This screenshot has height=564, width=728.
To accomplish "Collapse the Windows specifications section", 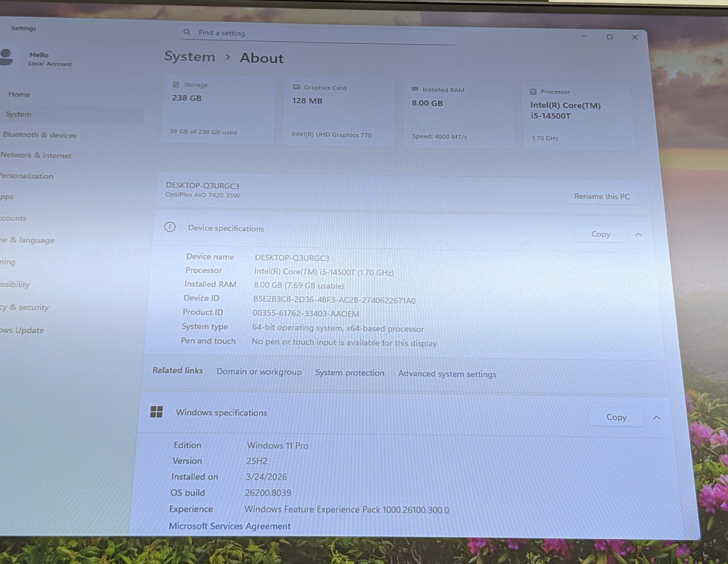I will 656,417.
